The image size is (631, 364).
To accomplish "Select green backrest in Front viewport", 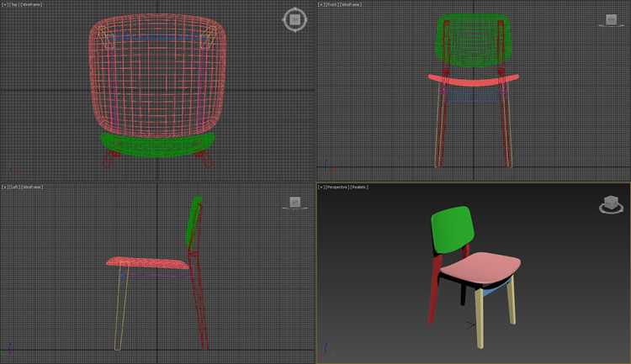I will 473,40.
